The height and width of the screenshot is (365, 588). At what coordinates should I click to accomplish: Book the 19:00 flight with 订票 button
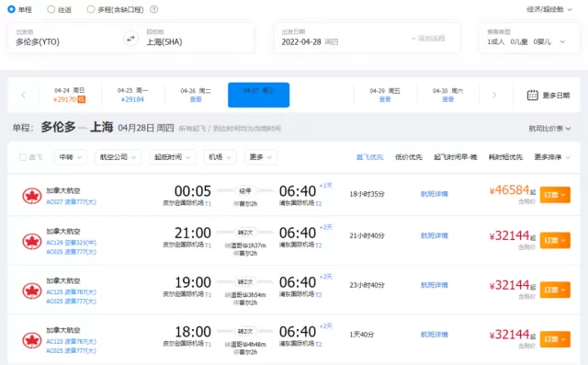555,290
